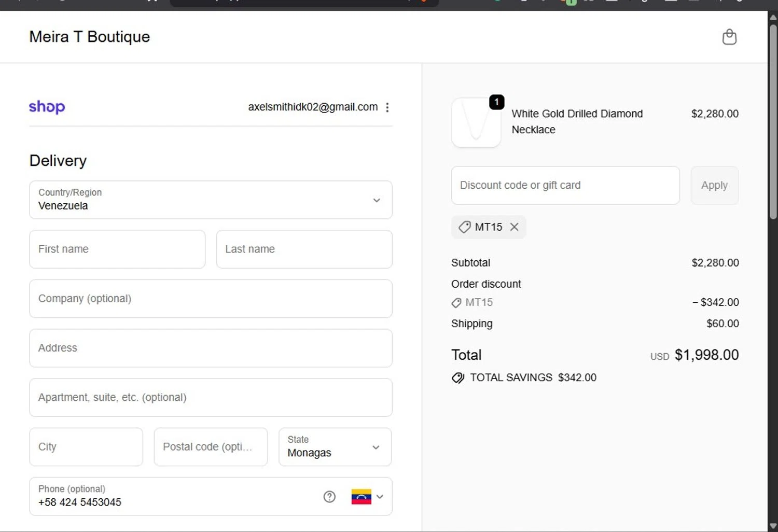Click the Address input field
The image size is (778, 532).
click(211, 348)
